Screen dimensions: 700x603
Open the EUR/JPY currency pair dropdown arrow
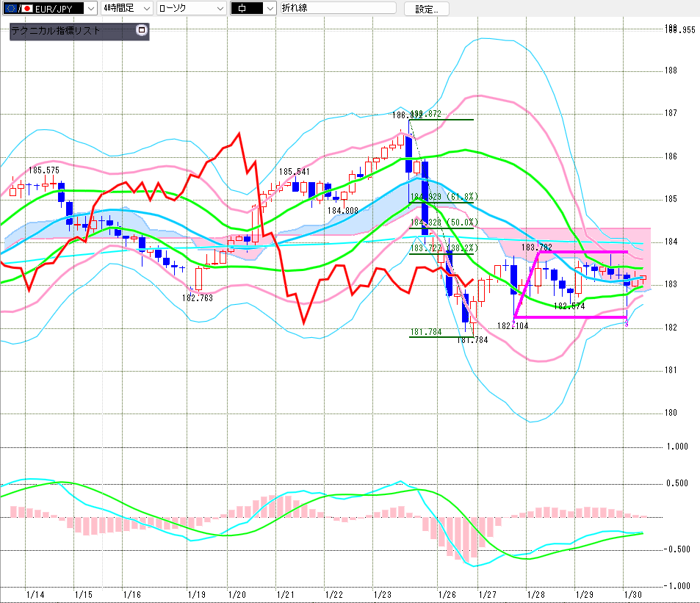[x=90, y=8]
